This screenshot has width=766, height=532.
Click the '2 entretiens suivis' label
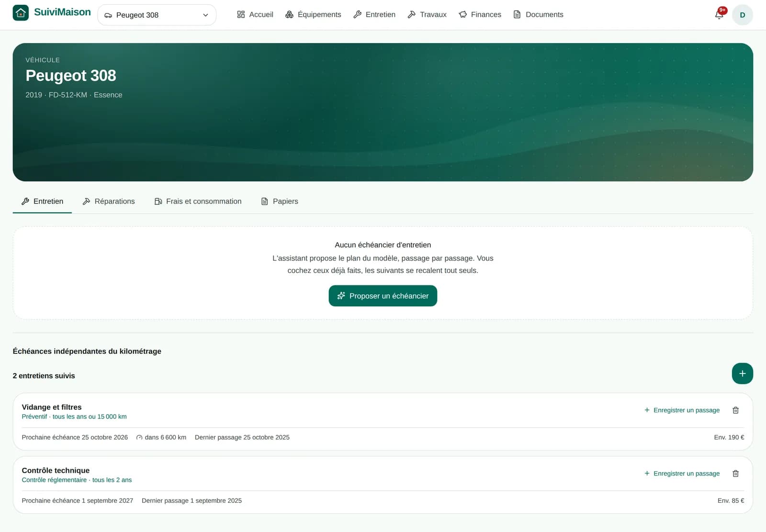(44, 375)
